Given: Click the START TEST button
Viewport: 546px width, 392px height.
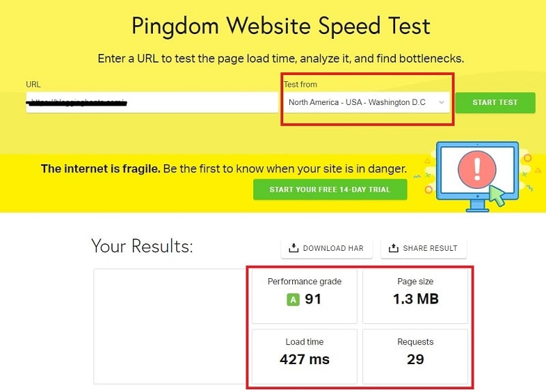Looking at the screenshot, I should pos(495,103).
